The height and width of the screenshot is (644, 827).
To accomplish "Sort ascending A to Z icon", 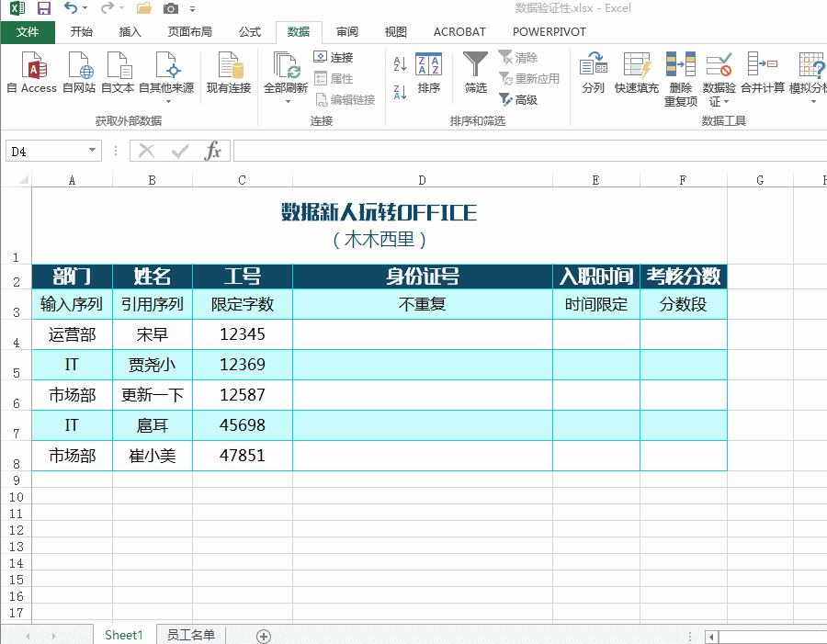I will click(400, 63).
